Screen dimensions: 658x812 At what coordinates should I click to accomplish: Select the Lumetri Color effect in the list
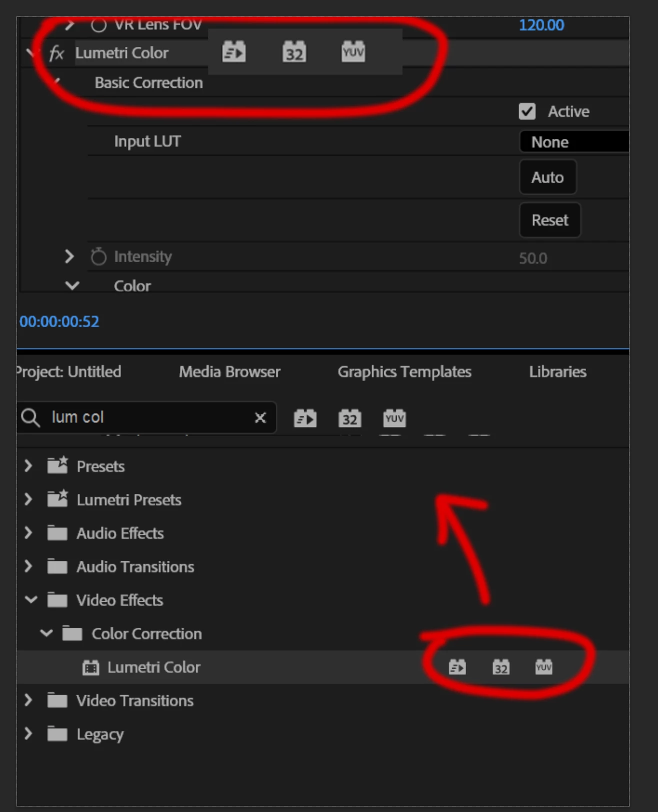[323, 667]
